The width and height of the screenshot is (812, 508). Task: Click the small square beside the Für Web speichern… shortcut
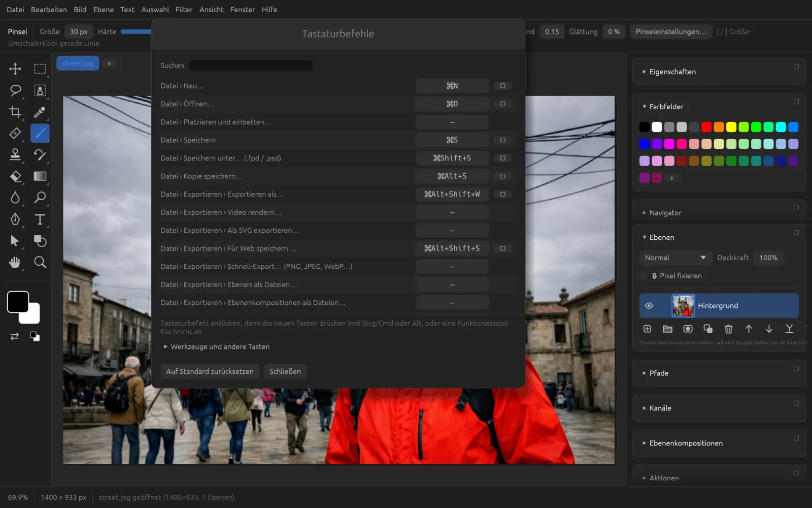pos(503,248)
